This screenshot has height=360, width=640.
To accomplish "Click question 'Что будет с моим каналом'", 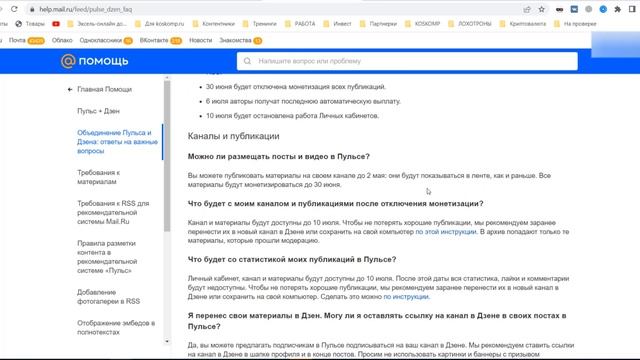I will pyautogui.click(x=336, y=203).
